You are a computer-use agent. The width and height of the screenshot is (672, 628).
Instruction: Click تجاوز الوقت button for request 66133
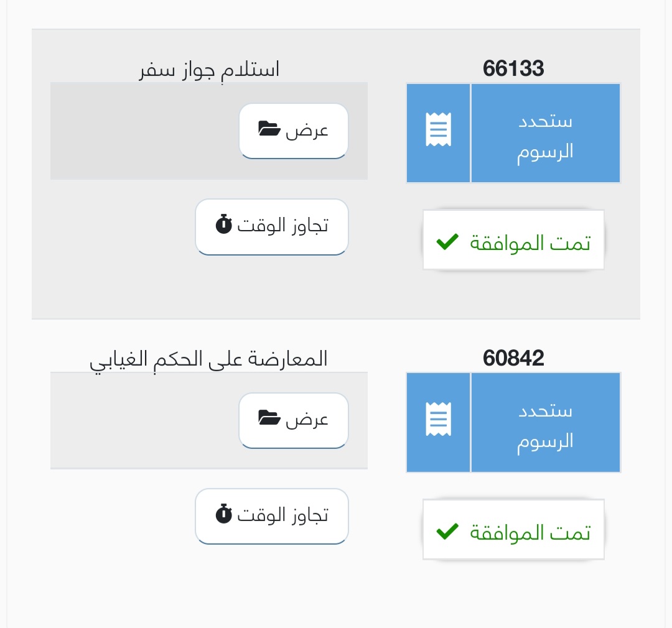pos(272,226)
